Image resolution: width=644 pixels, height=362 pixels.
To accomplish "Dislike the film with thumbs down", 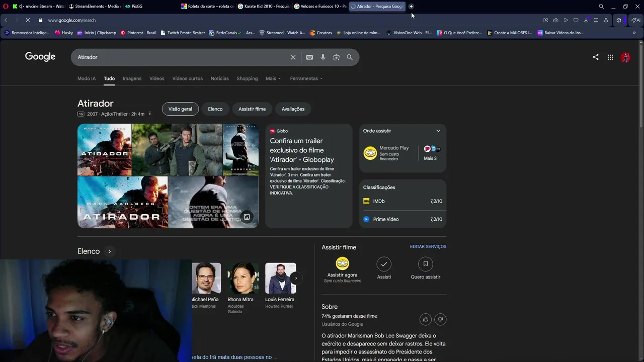I will point(440,319).
